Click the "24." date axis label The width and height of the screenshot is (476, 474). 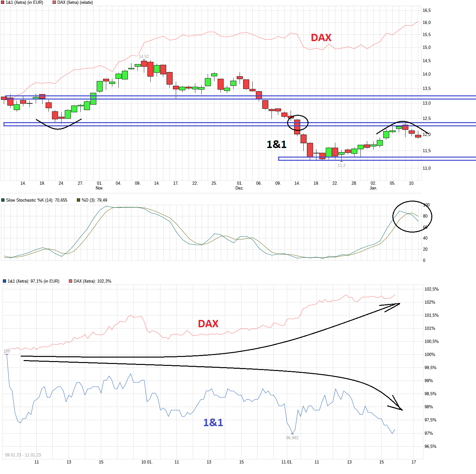point(61,183)
